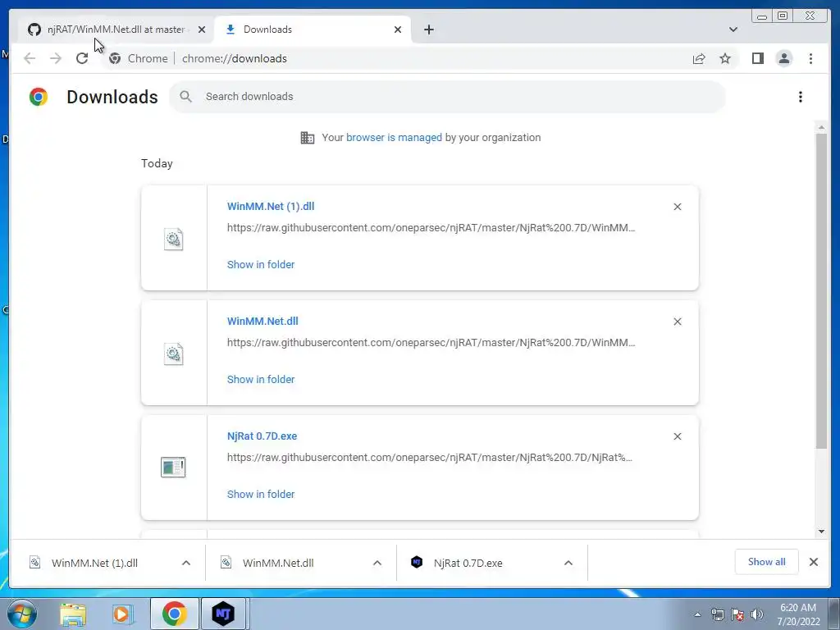Close the njRAT GitHub tab
This screenshot has width=840, height=630.
point(202,30)
